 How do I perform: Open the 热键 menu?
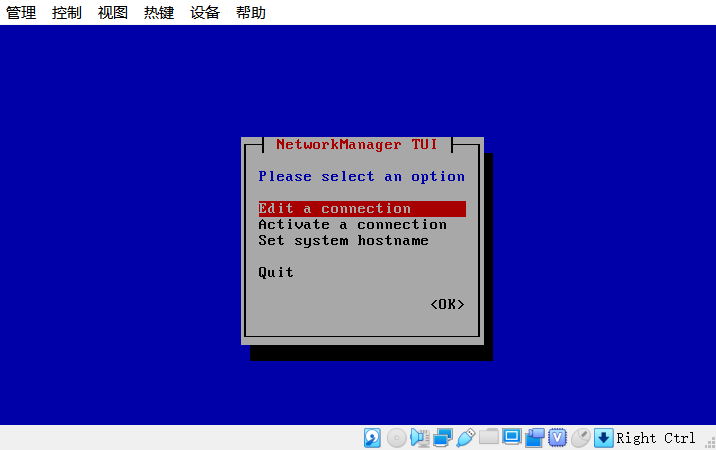pyautogui.click(x=159, y=12)
